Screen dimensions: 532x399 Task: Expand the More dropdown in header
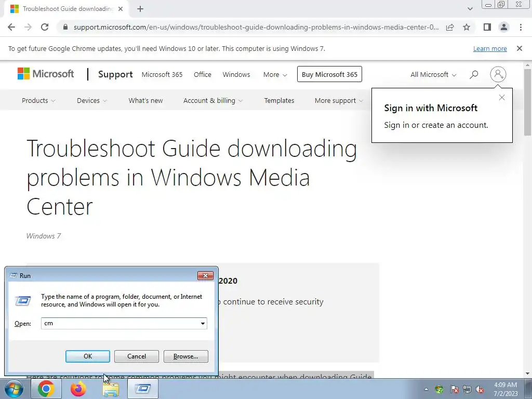coord(275,75)
